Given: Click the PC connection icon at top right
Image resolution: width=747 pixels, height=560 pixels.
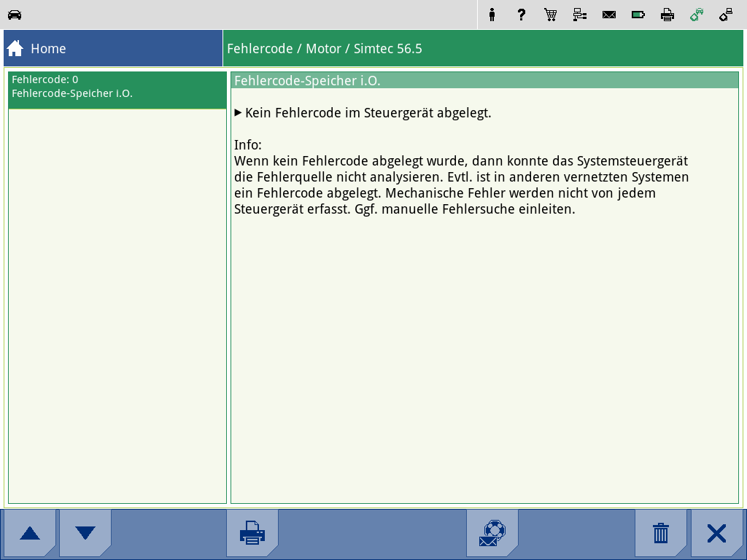Looking at the screenshot, I should (x=726, y=15).
